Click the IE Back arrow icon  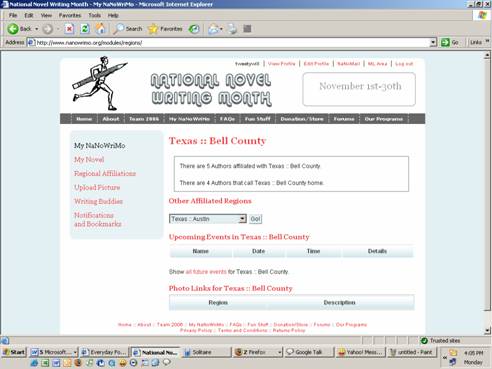coord(13,29)
